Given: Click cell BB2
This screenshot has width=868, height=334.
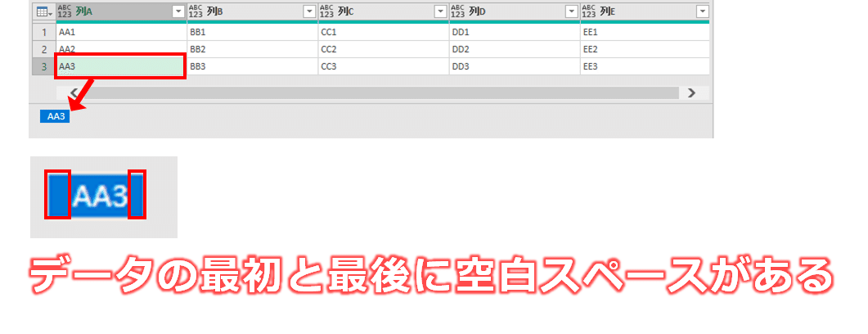Looking at the screenshot, I should (x=253, y=49).
